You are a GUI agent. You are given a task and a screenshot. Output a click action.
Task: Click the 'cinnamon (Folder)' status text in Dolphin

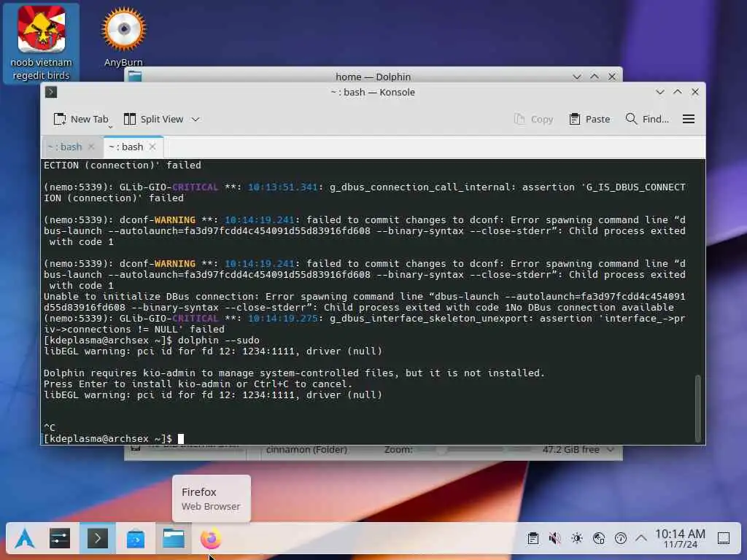pos(307,449)
